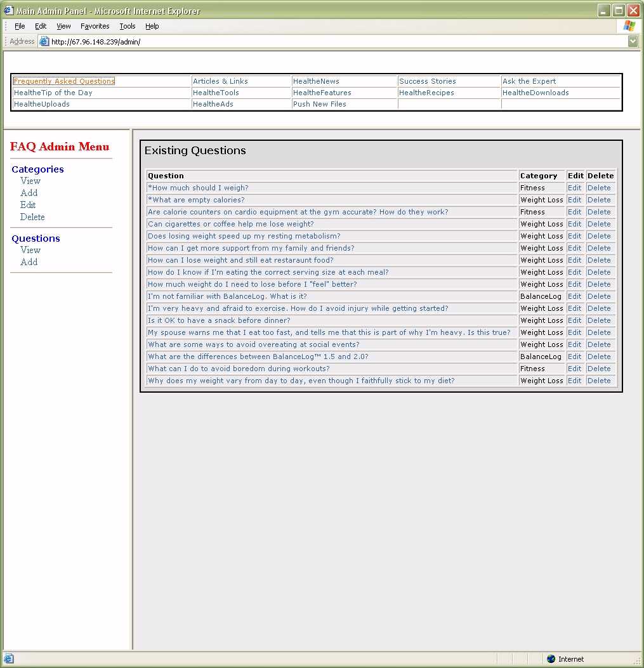Open Frequently Asked Questions admin link
Screen dimensions: 644x668
click(64, 81)
